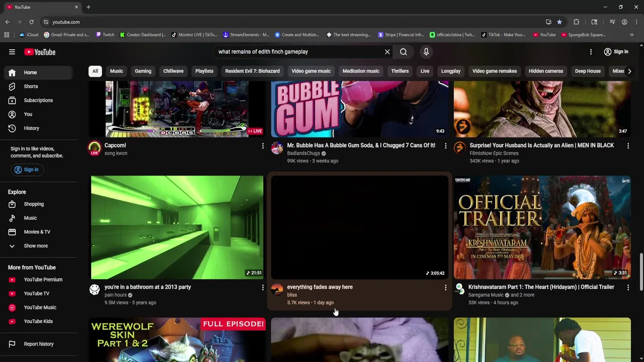Show more filter chips with right arrow
This screenshot has width=644, height=362.
[629, 71]
